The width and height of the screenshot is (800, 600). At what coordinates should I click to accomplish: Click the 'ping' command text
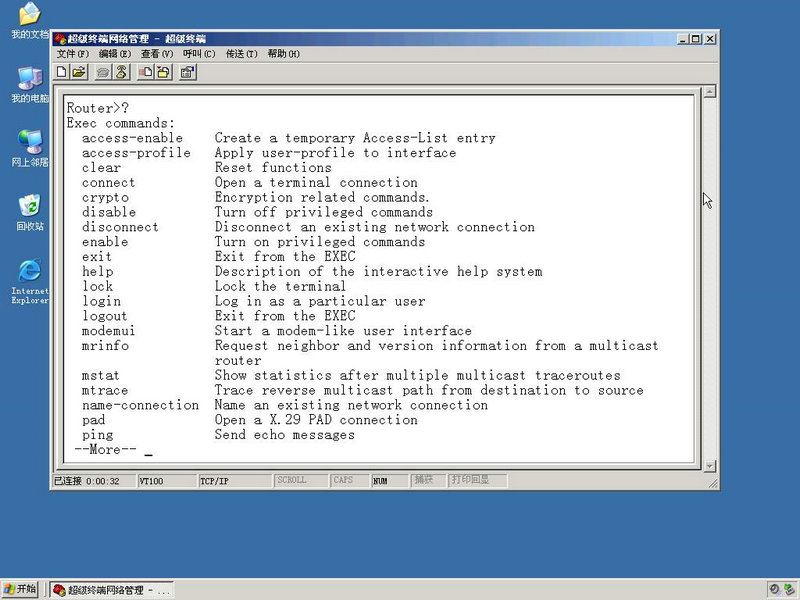(x=97, y=435)
